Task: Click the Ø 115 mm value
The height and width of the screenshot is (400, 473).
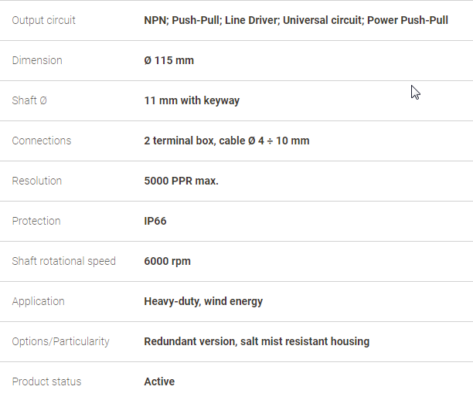Action: point(169,60)
